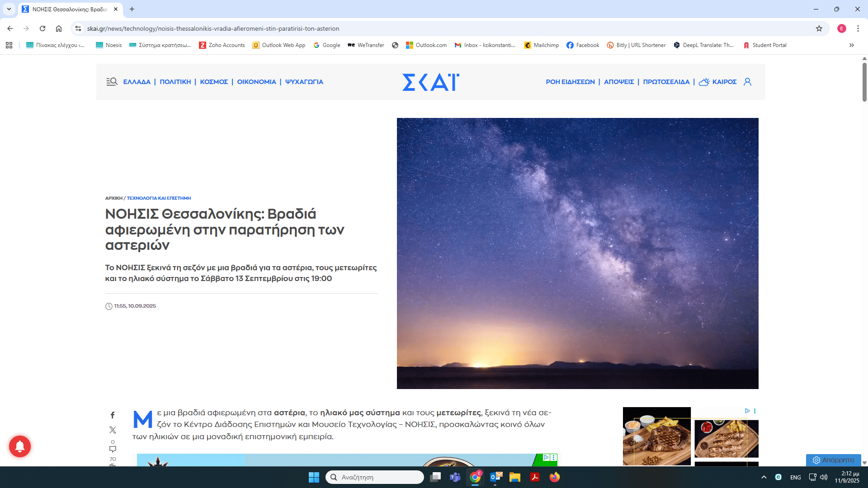The width and height of the screenshot is (868, 488).
Task: Open the article comments icon
Action: 113,449
